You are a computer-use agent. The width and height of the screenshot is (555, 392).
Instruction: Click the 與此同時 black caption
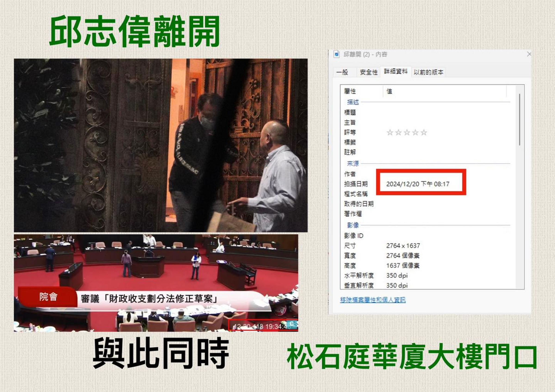161,353
